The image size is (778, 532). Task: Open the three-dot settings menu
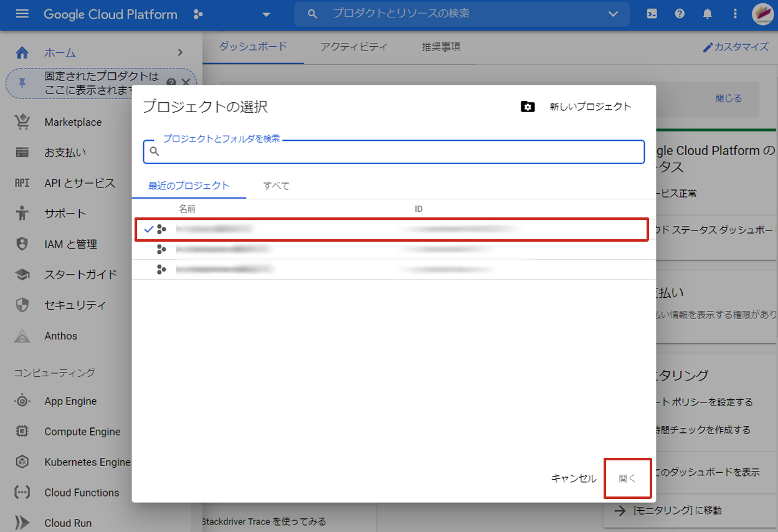735,14
